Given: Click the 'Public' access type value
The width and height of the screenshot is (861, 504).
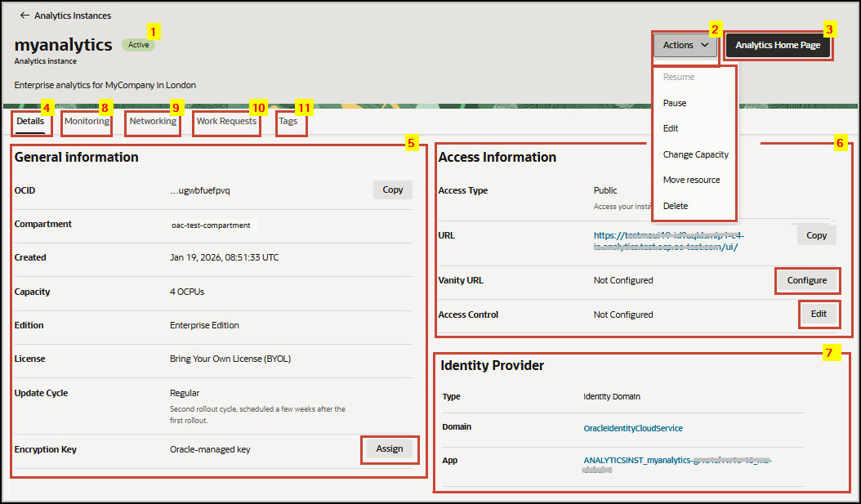Looking at the screenshot, I should point(605,190).
